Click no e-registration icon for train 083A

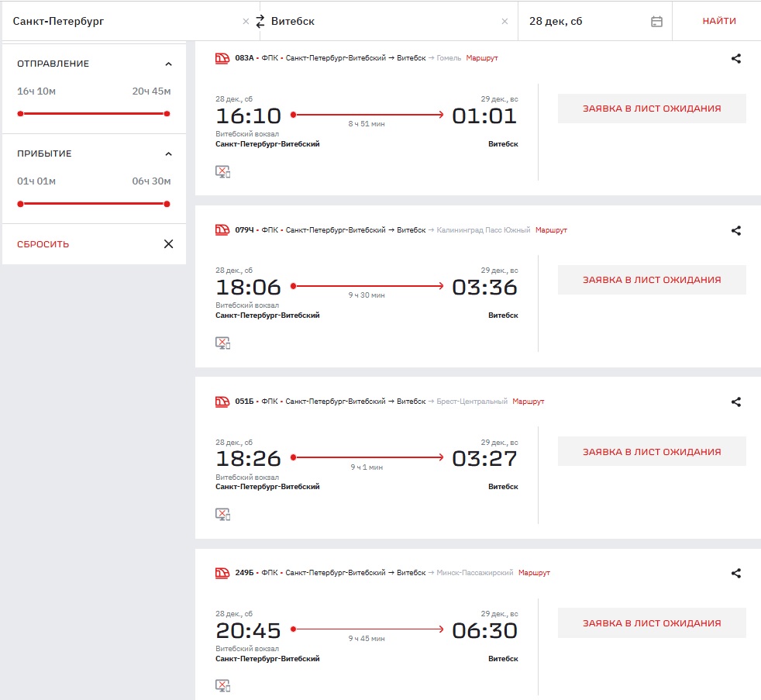click(x=222, y=171)
